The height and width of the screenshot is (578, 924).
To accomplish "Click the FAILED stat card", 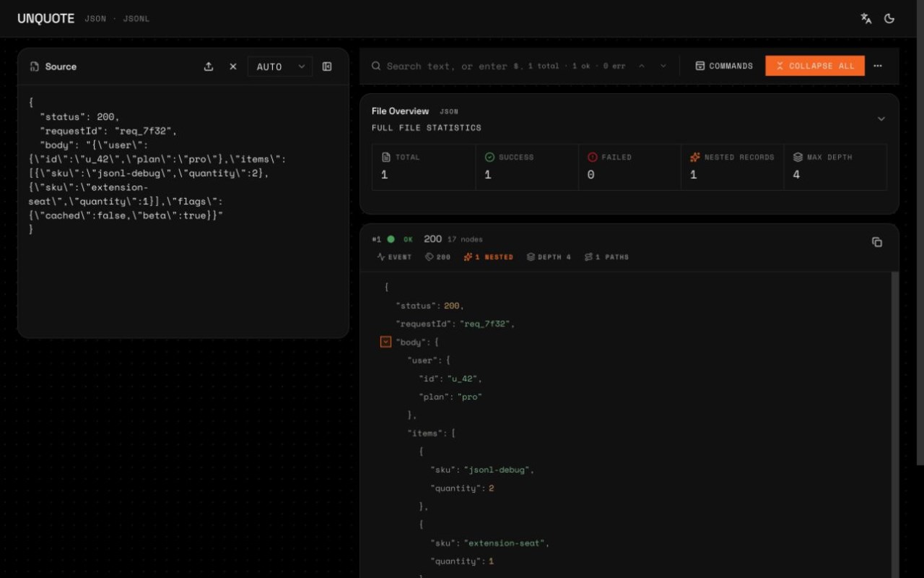I will (x=629, y=167).
